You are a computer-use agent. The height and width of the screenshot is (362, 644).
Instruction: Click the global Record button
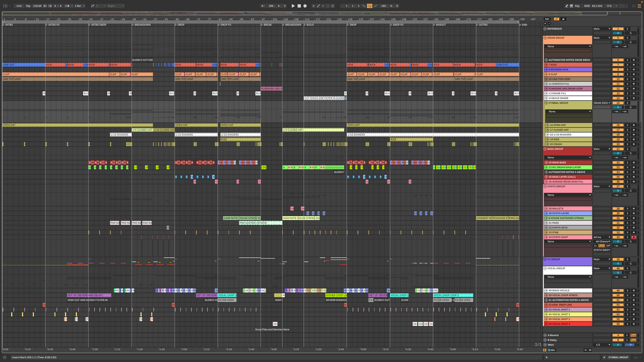[x=305, y=5]
